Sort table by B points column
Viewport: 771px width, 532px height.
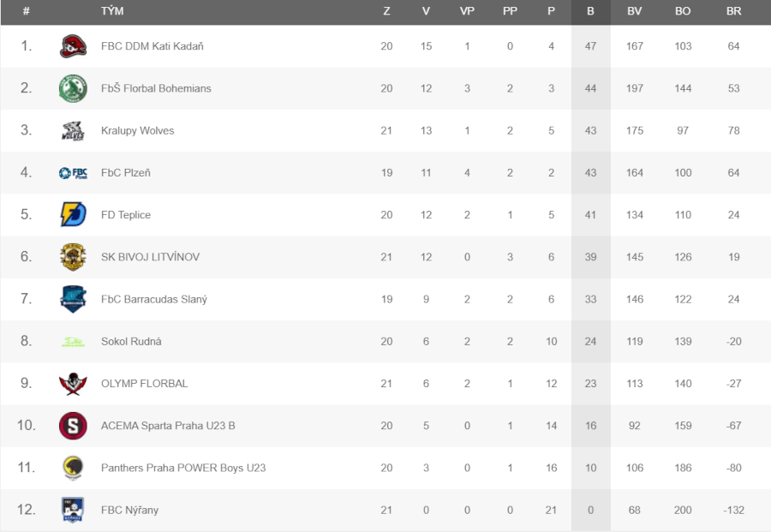click(590, 12)
